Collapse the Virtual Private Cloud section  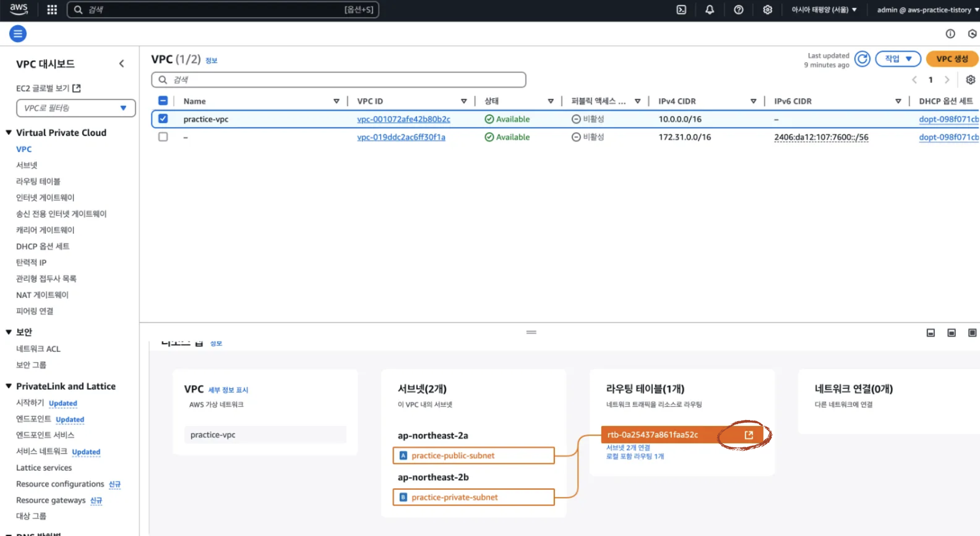(x=9, y=132)
